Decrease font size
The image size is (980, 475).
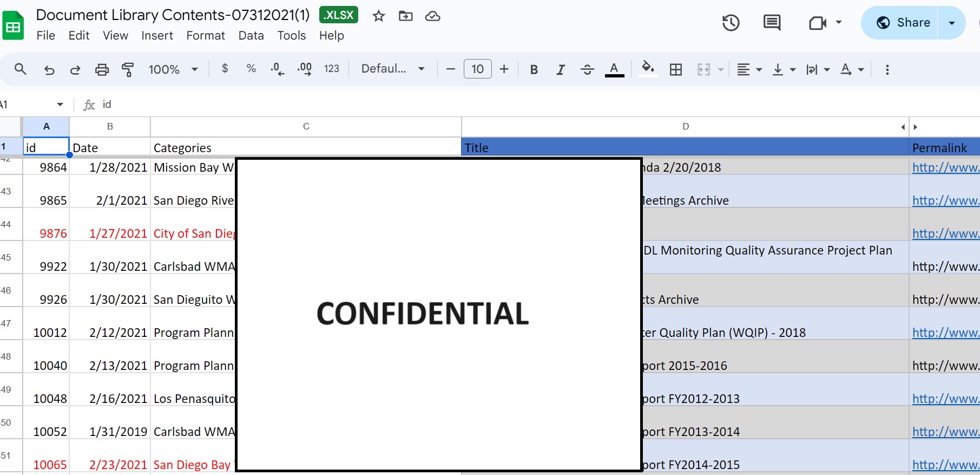click(x=450, y=69)
